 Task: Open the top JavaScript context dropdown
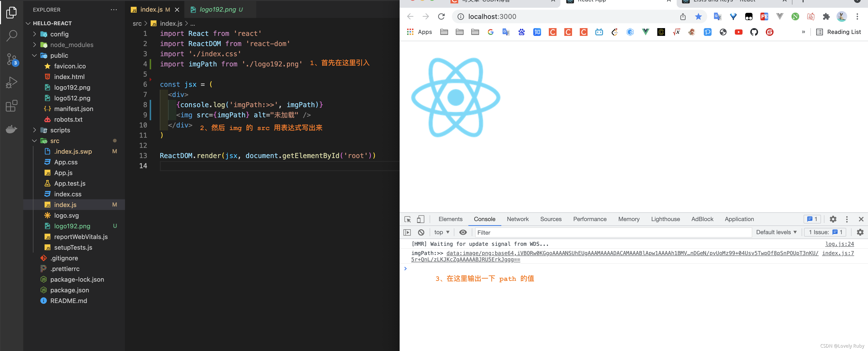pyautogui.click(x=442, y=232)
